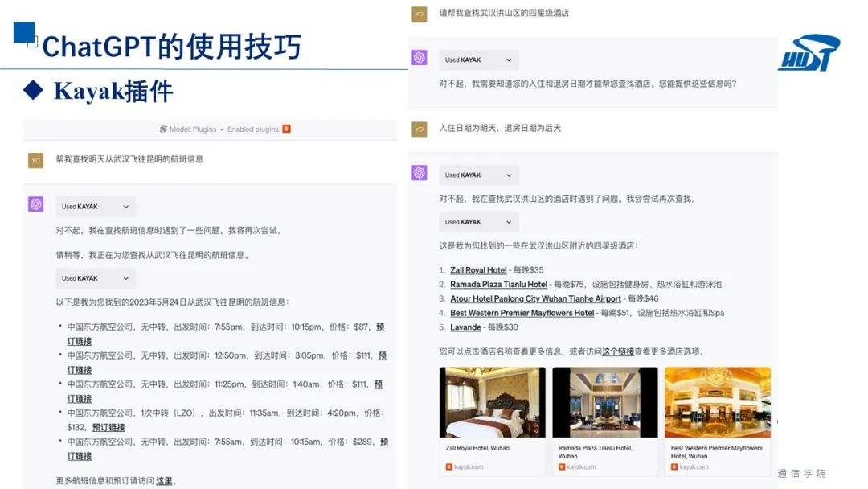Click the price text 每晚$46
The image size is (868, 489).
coord(643,298)
